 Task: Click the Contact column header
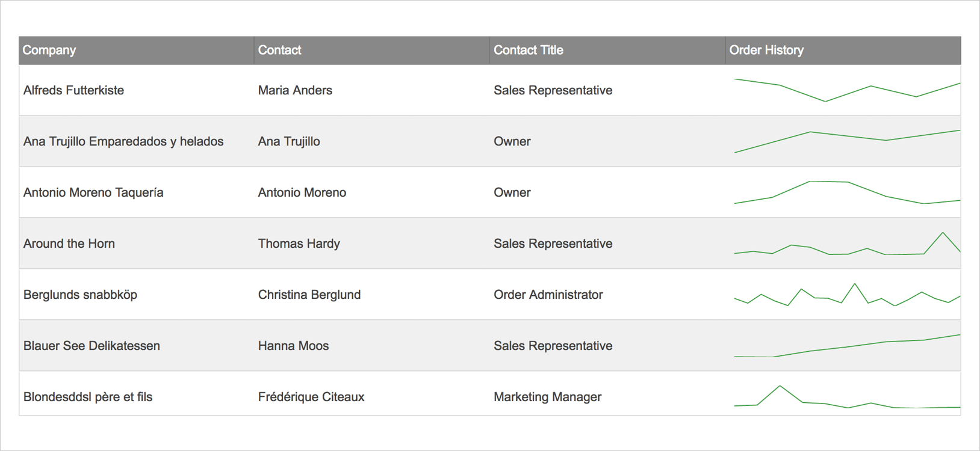click(x=372, y=51)
